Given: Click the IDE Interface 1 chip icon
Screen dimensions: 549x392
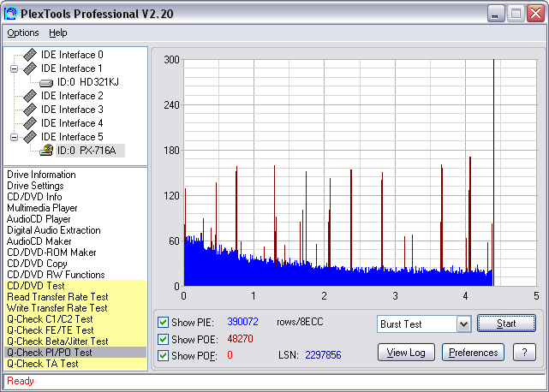Looking at the screenshot, I should 30,68.
